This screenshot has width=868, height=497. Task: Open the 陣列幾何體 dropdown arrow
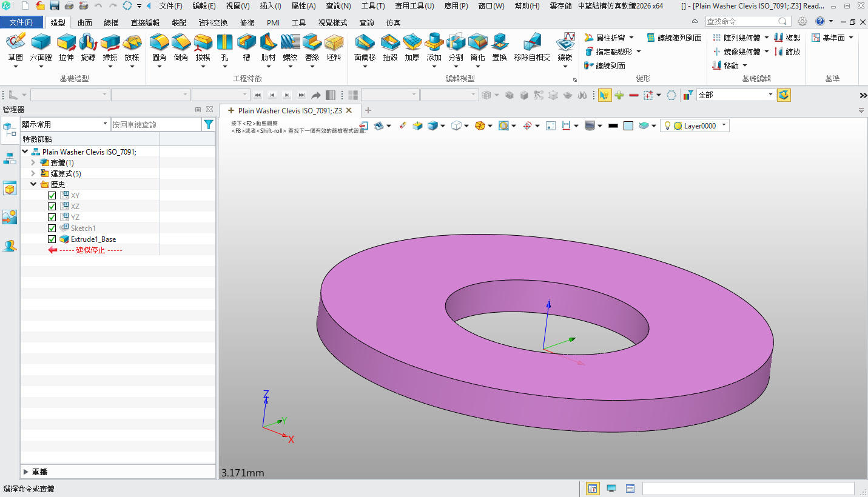[x=767, y=38]
